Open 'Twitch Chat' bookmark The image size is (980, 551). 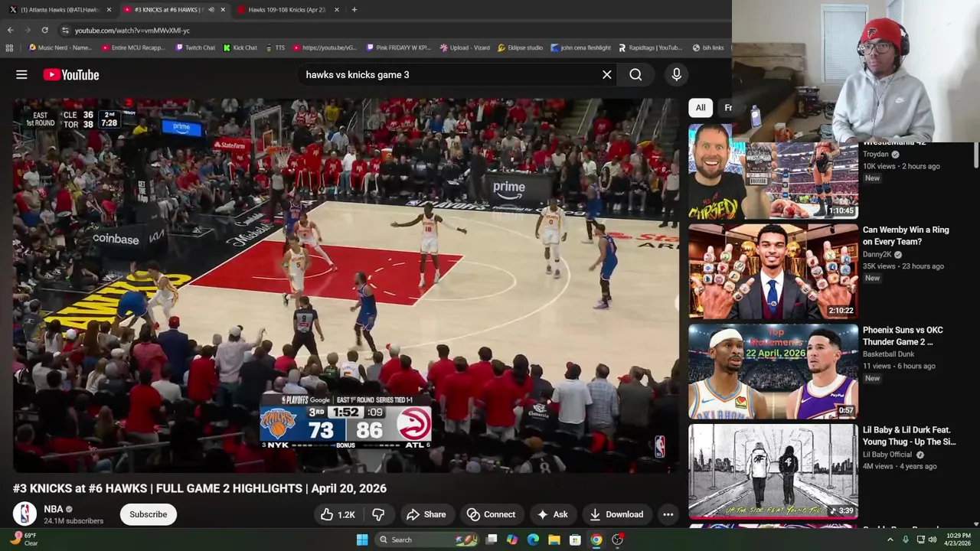tap(194, 47)
